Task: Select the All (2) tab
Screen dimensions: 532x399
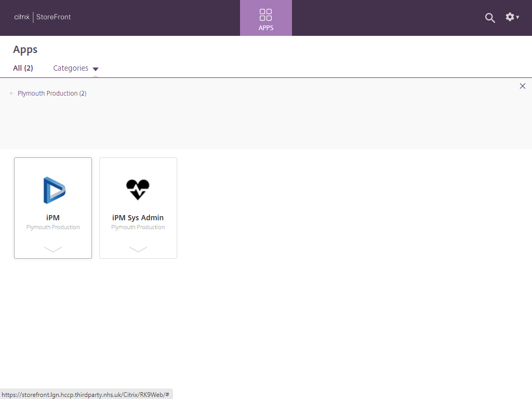Action: point(23,68)
